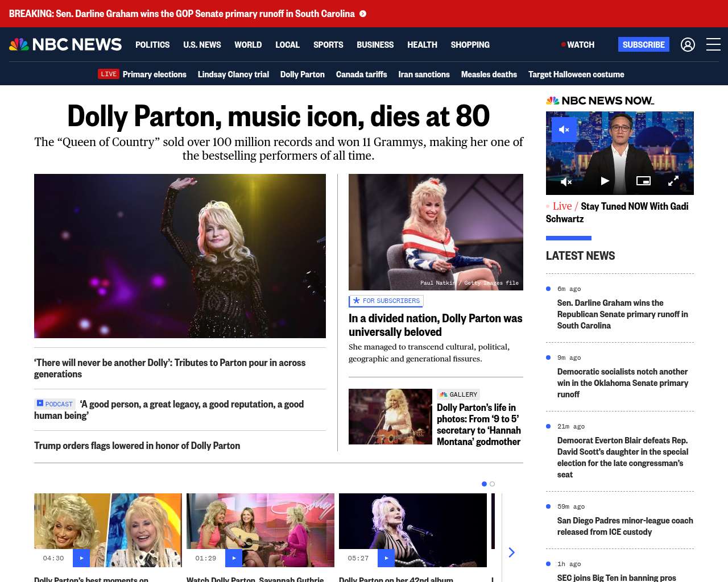Screen dimensions: 728x582
Task: Open the Dolly Parton's best moments video title
Action: pos(91,579)
